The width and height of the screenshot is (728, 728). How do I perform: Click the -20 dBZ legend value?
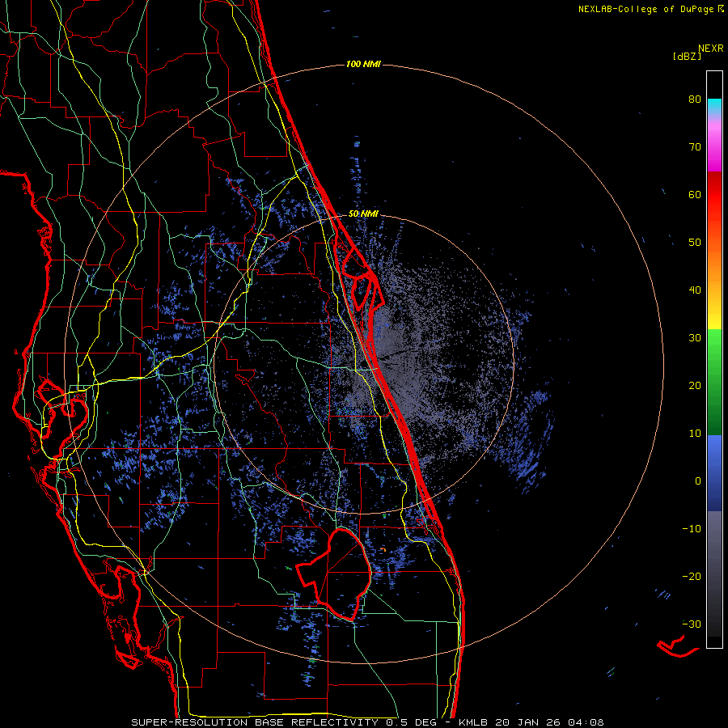pos(692,576)
